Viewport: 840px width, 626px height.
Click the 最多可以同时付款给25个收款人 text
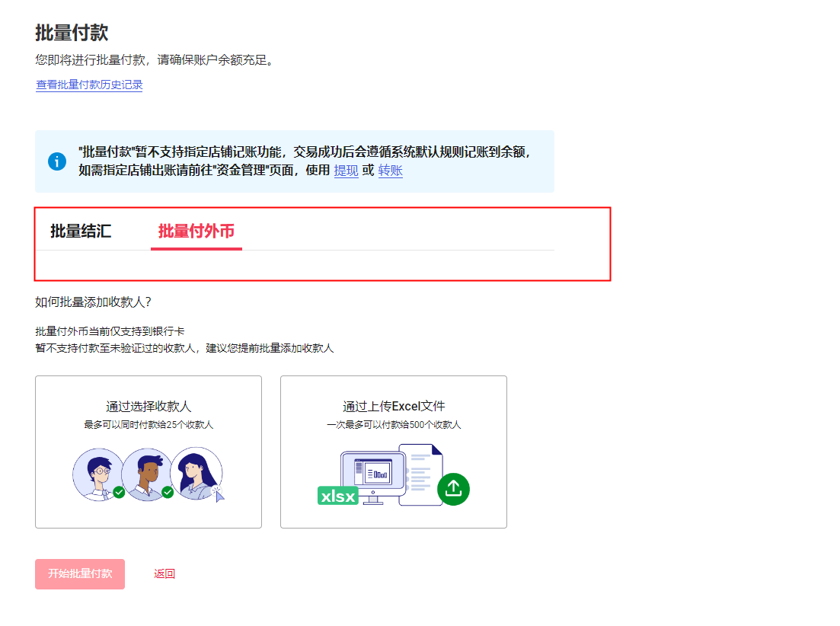[149, 425]
